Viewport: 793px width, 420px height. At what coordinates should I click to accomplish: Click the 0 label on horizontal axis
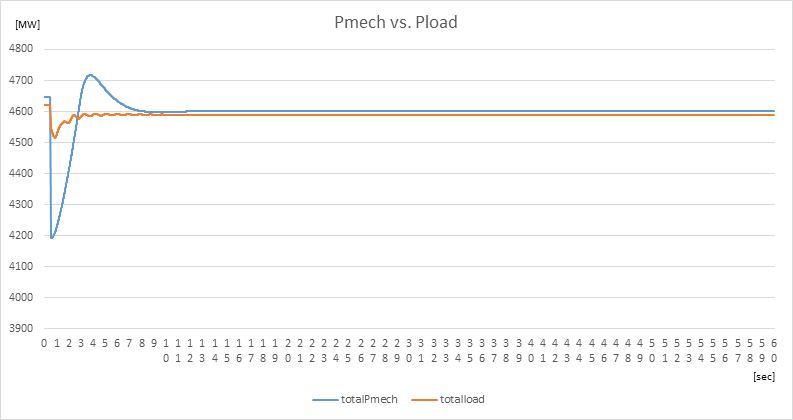[45, 343]
